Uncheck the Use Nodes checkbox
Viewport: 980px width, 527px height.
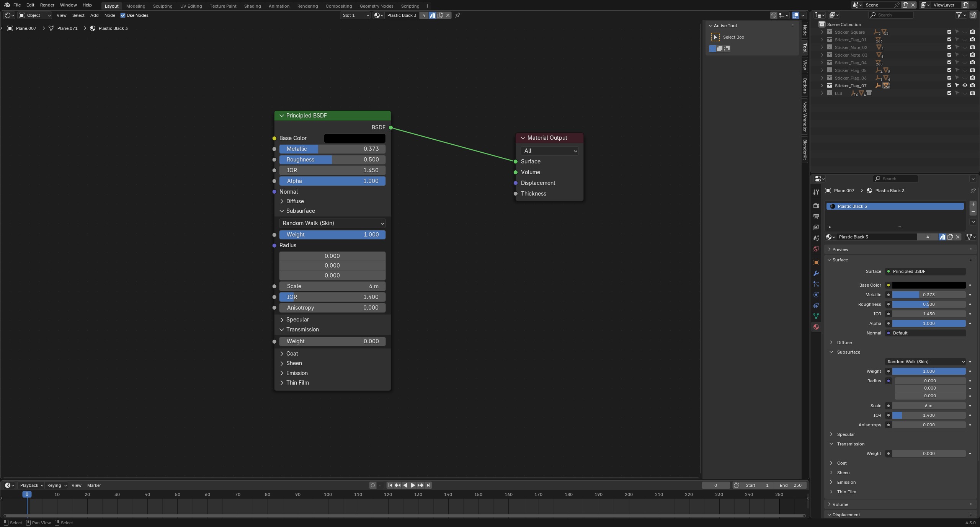123,15
